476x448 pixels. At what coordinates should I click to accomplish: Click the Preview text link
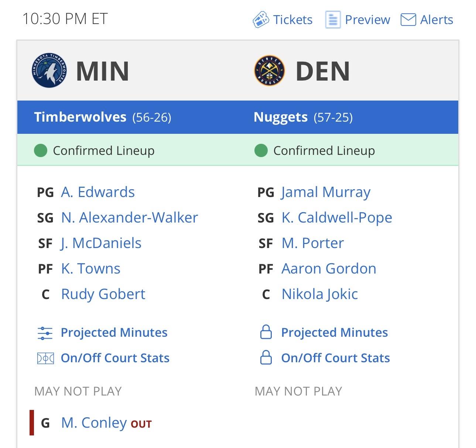coord(367,20)
